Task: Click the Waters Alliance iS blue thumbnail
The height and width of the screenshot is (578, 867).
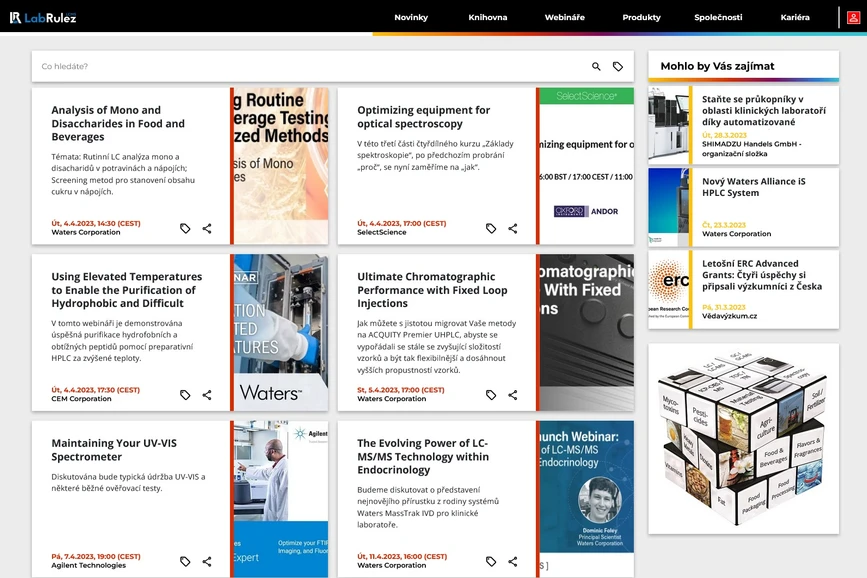Action: click(668, 207)
